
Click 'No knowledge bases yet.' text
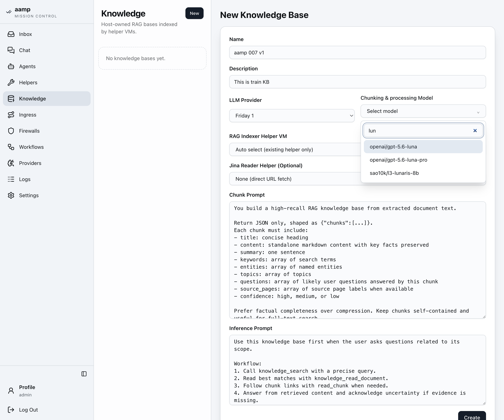coord(136,58)
